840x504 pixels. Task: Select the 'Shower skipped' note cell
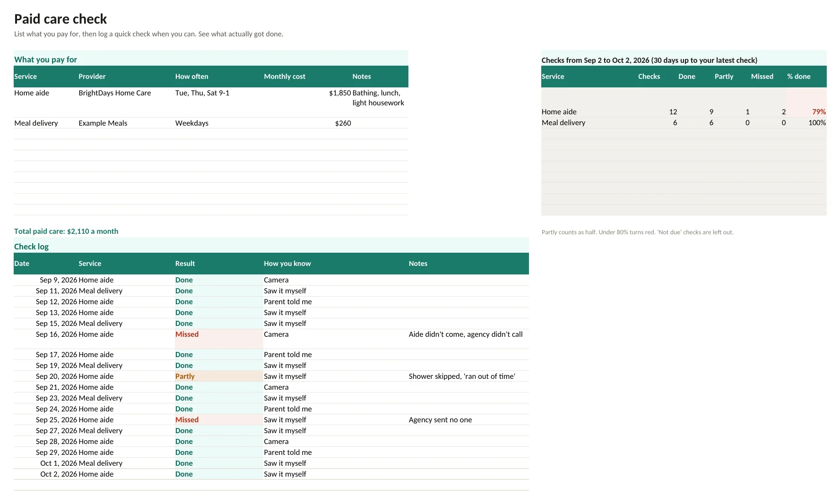point(462,376)
